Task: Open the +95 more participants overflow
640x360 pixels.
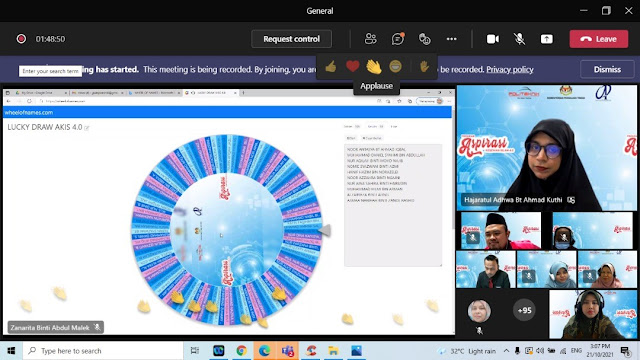Action: [x=524, y=310]
